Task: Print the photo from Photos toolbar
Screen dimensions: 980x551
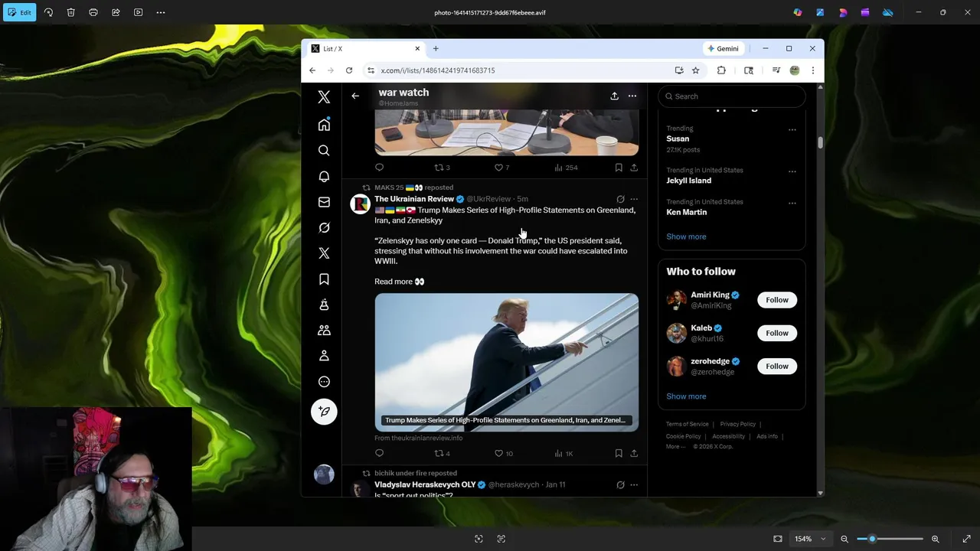Action: coord(93,12)
